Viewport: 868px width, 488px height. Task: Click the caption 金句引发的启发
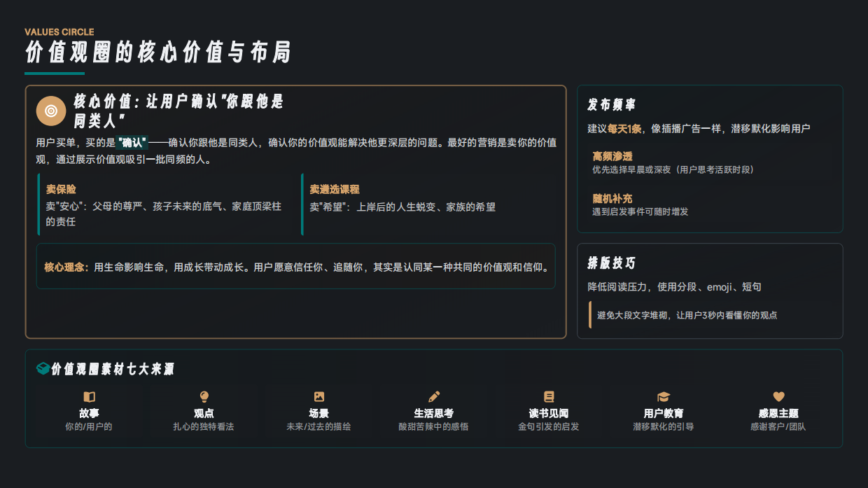[x=549, y=426]
